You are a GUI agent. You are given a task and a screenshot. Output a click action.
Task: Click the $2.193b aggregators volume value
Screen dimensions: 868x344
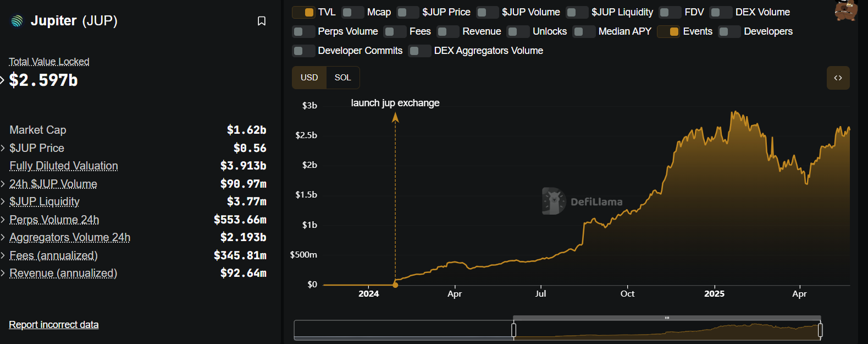click(243, 237)
